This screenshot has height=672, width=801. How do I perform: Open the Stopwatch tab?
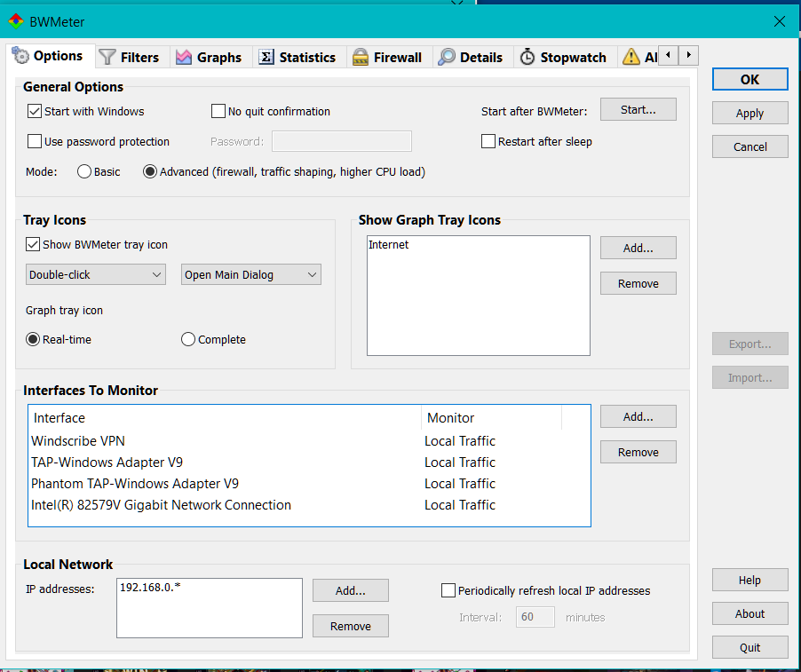coord(564,57)
